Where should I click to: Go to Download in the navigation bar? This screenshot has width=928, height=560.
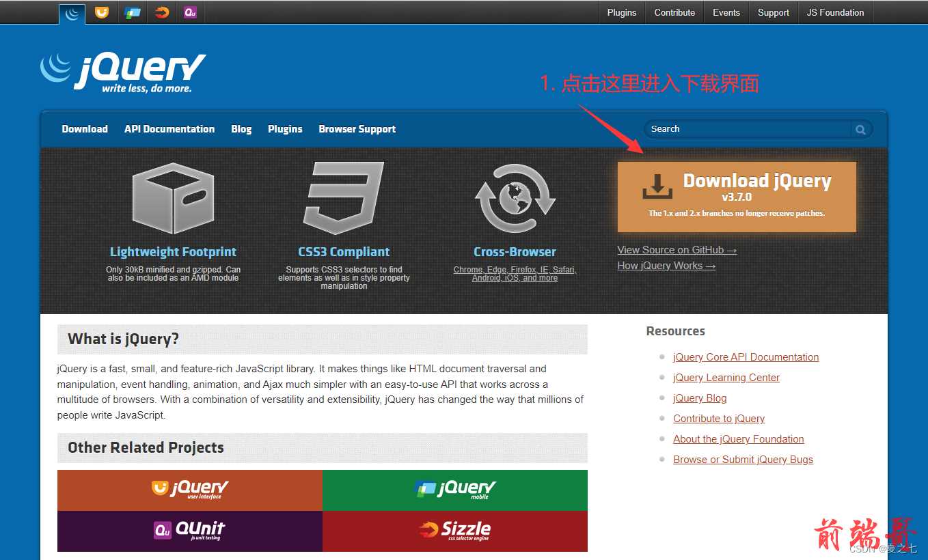point(85,129)
